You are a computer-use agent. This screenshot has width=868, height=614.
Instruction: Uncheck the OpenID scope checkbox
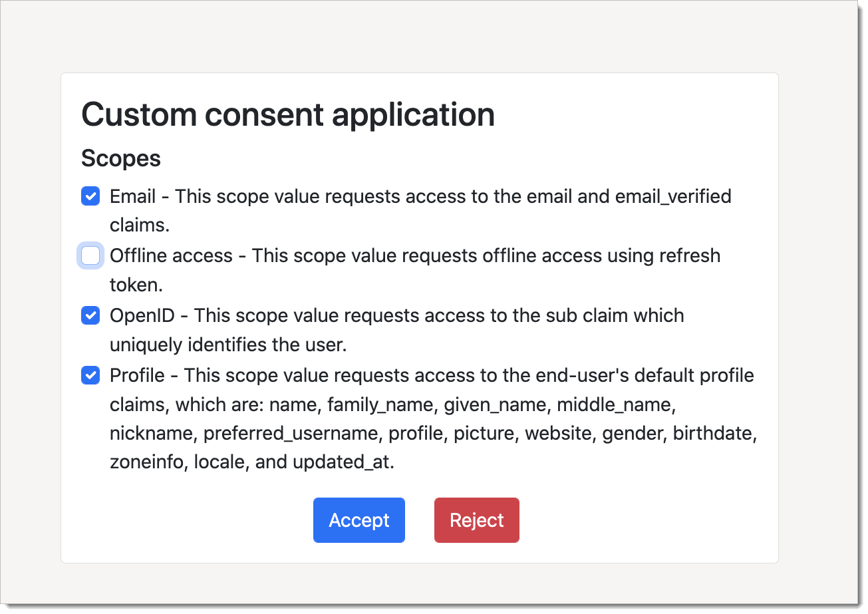90,315
